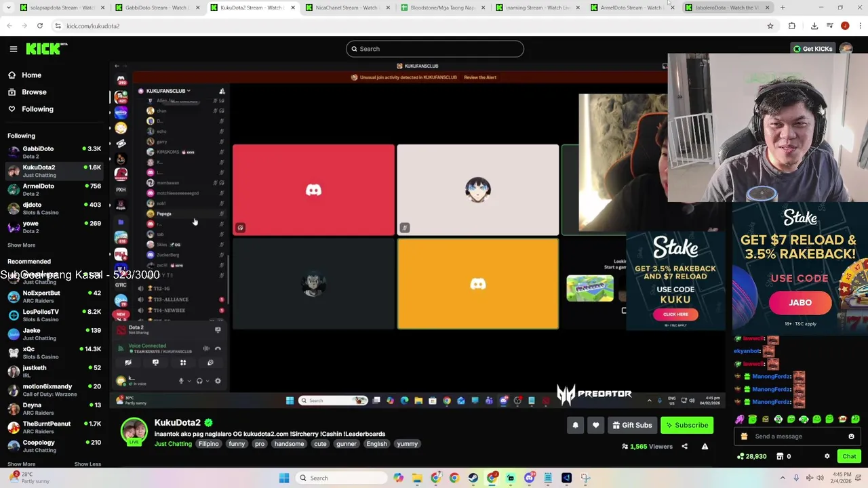Expand Following list with Show more
Viewport: 868px width, 488px height.
coord(21,245)
